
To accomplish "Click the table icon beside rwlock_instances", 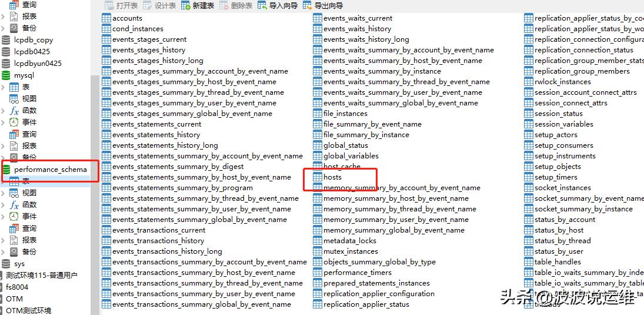I will (x=529, y=82).
